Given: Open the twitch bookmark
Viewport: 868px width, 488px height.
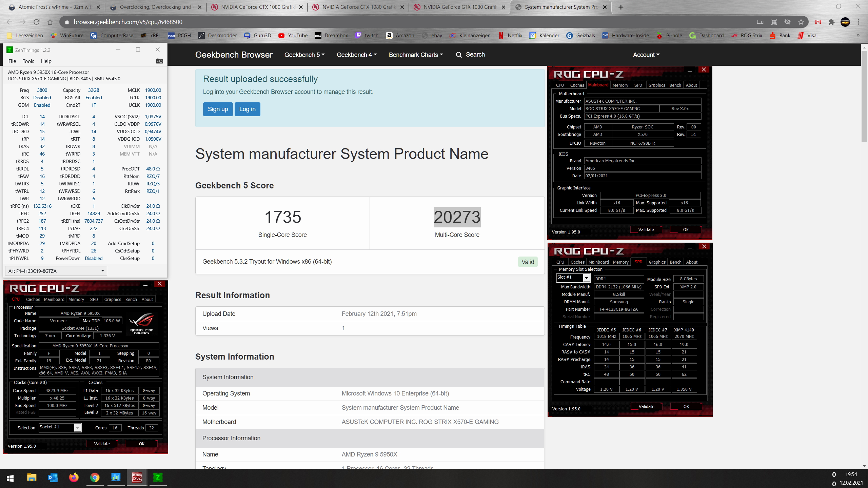Looking at the screenshot, I should [x=367, y=36].
